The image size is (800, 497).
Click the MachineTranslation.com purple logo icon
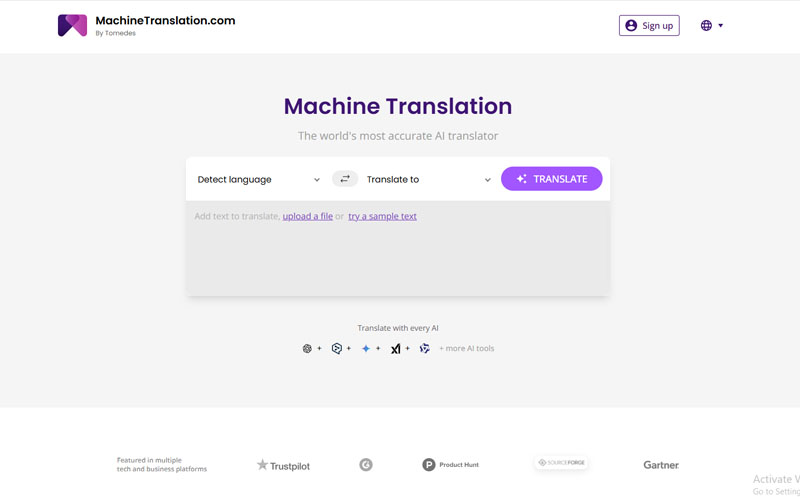pos(72,26)
